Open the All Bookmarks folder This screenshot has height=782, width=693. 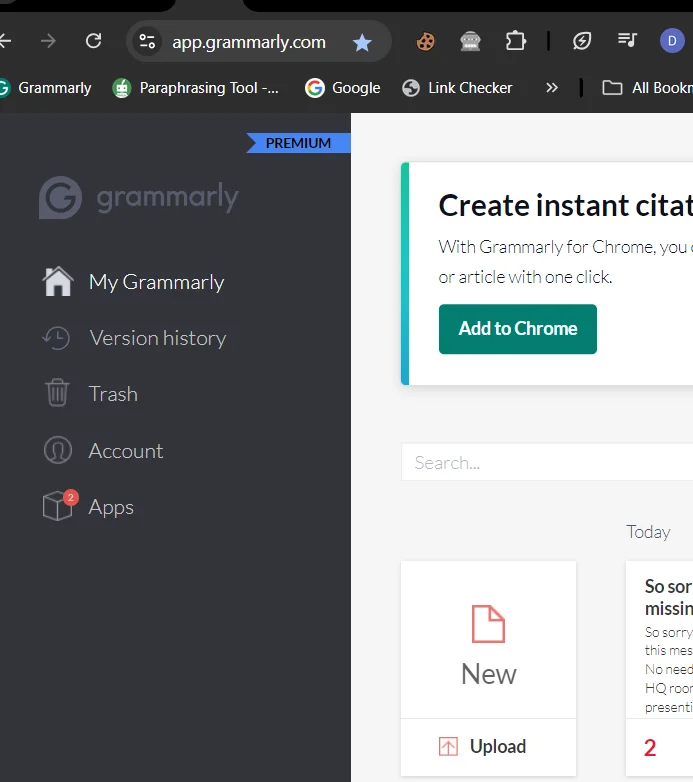tap(647, 88)
